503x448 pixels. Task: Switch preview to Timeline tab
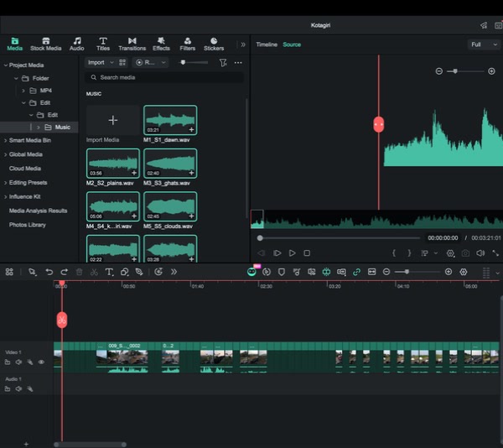click(x=267, y=44)
